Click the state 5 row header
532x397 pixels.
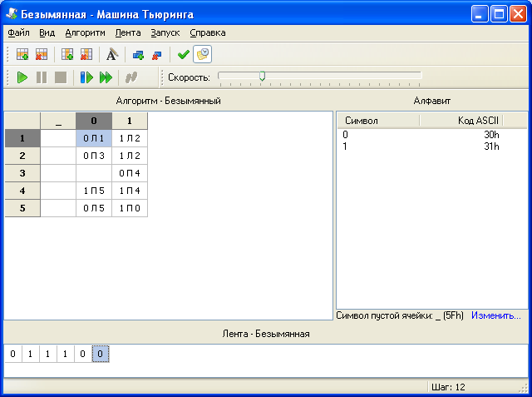(x=22, y=208)
